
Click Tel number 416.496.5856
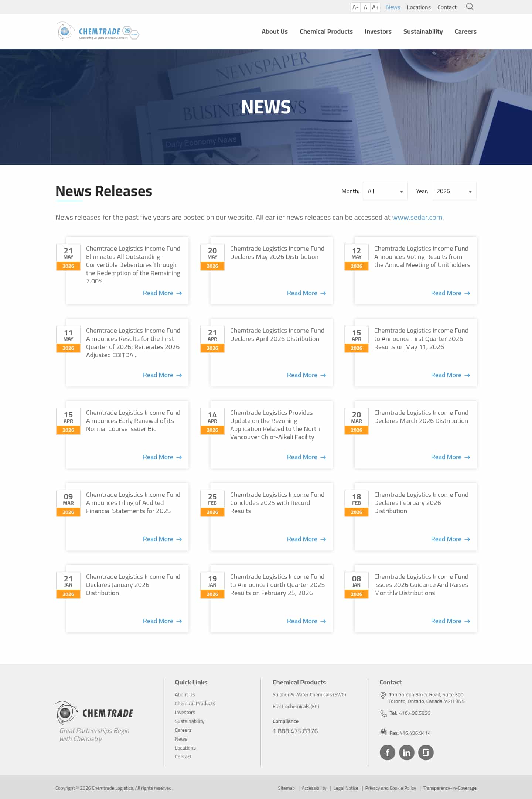(415, 713)
